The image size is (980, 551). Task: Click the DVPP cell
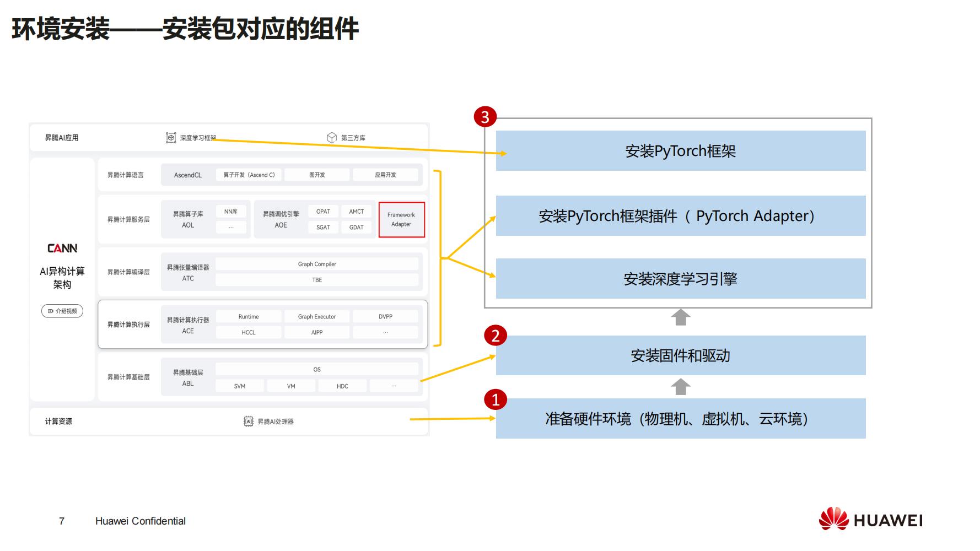[385, 316]
